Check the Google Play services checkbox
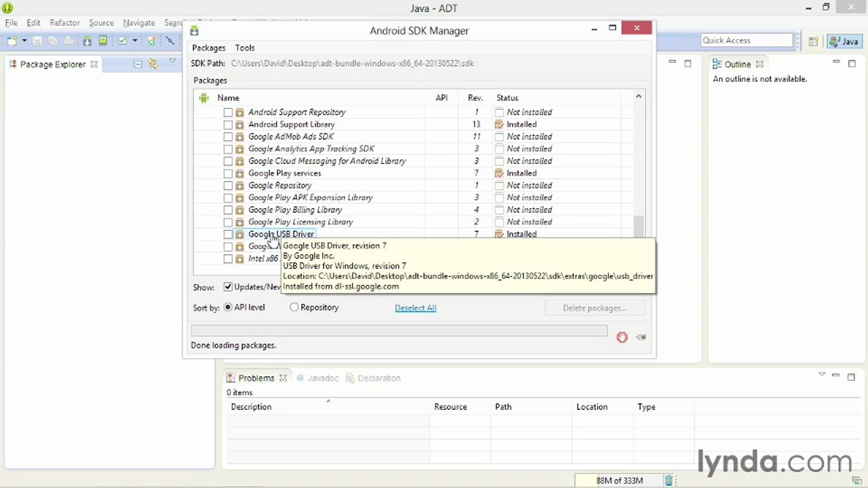 pyautogui.click(x=228, y=174)
